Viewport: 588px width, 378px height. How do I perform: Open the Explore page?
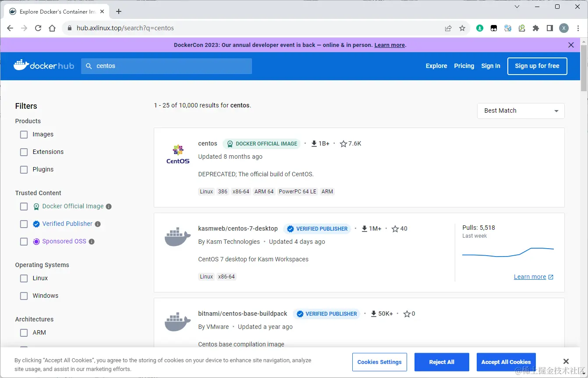point(436,66)
